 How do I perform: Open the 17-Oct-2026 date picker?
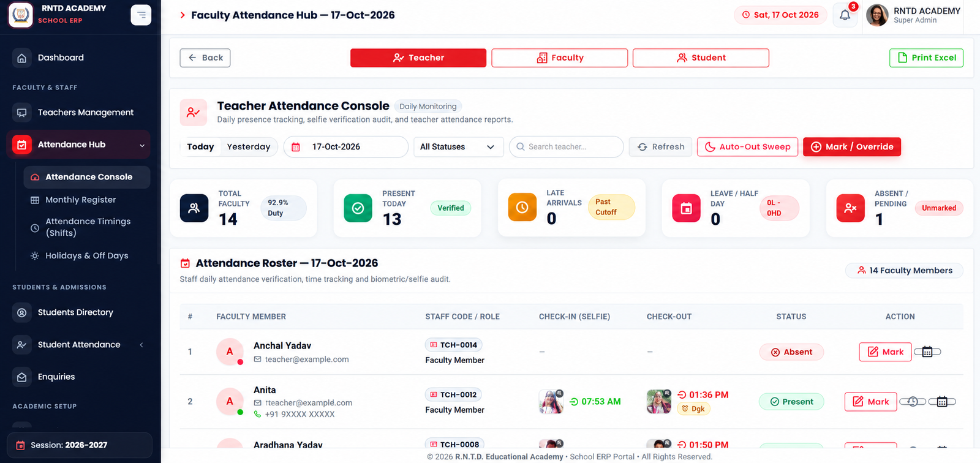(346, 147)
